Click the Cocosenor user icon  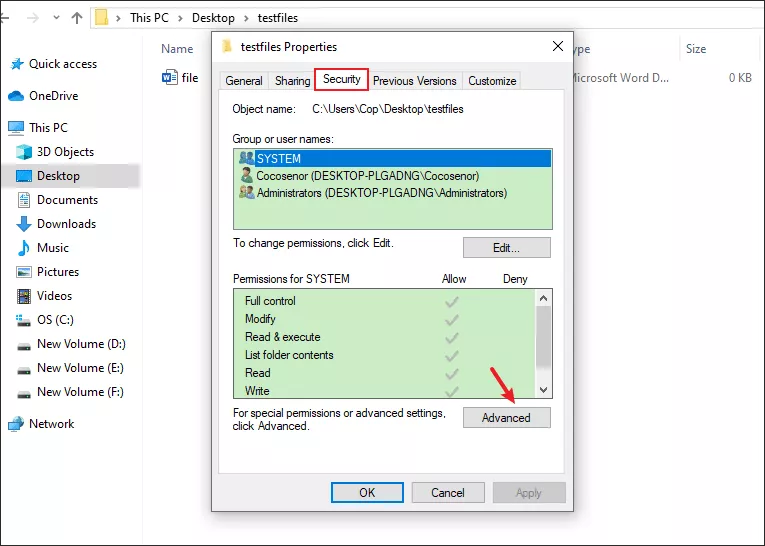[x=247, y=175]
